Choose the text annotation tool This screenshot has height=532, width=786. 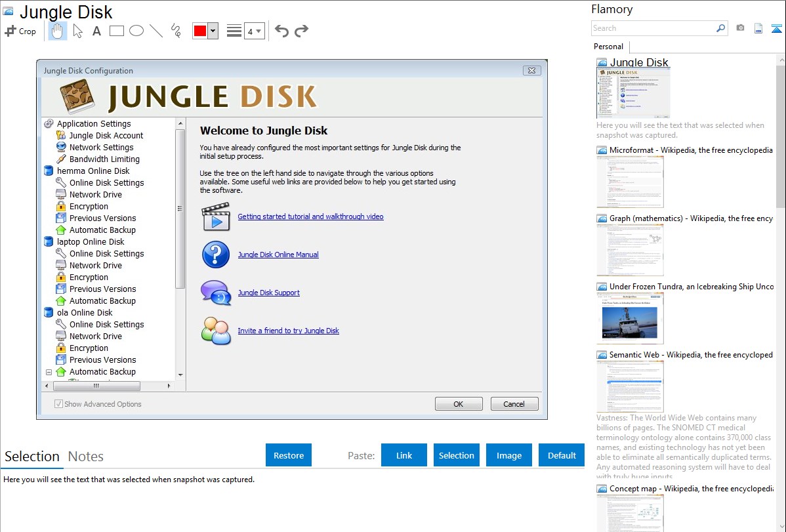pos(96,31)
